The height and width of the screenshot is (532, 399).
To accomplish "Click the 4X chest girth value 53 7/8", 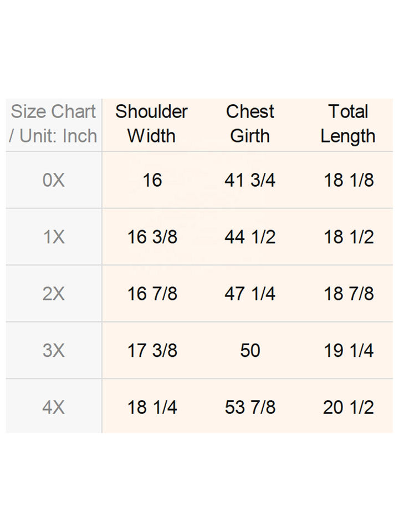I will (250, 408).
